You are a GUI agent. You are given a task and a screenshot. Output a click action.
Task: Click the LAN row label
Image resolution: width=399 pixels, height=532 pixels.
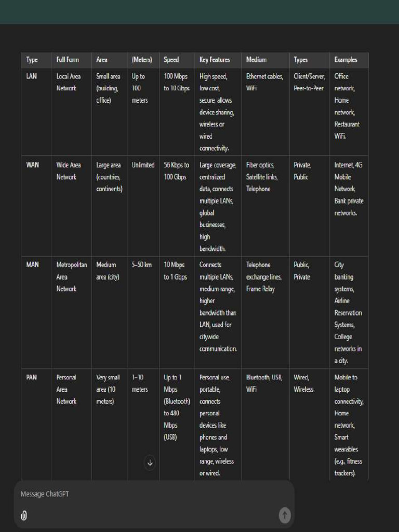[32, 76]
